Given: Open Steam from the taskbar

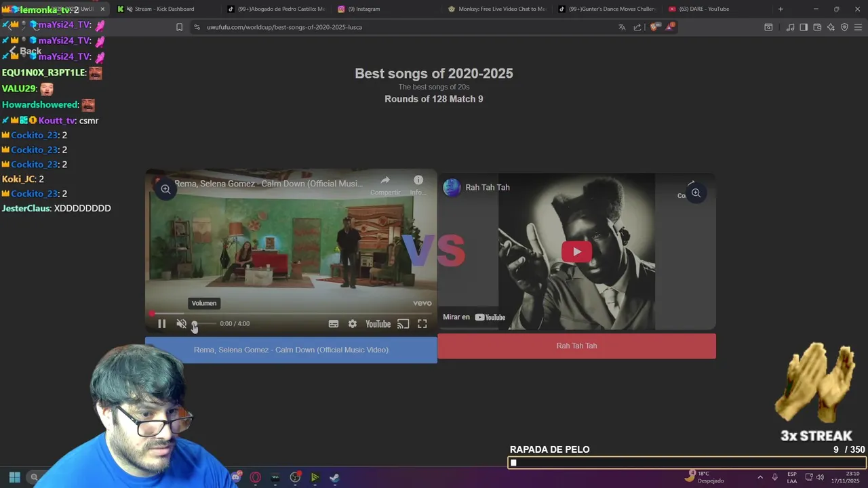Looking at the screenshot, I should click(x=334, y=477).
